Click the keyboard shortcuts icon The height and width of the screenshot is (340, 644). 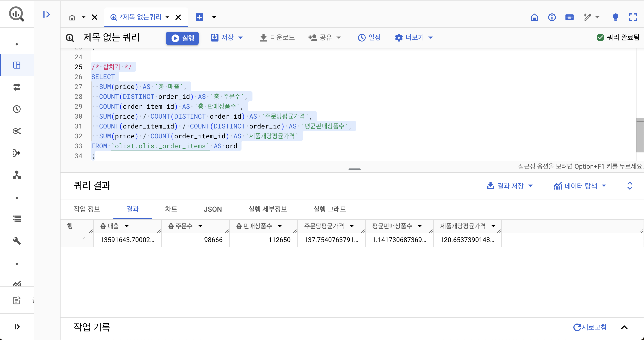click(x=569, y=17)
